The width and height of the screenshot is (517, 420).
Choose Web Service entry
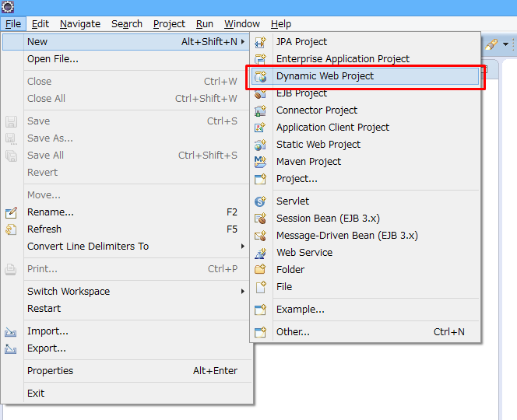click(365, 253)
